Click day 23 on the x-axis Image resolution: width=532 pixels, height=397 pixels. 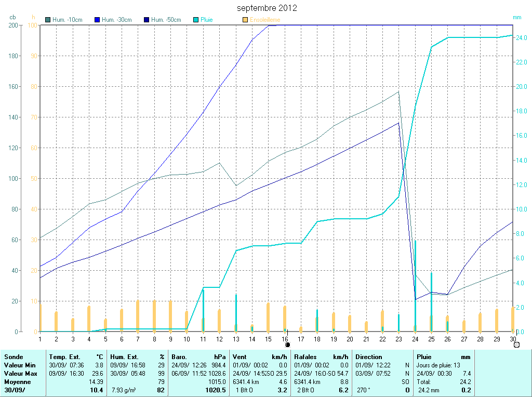[x=398, y=339]
